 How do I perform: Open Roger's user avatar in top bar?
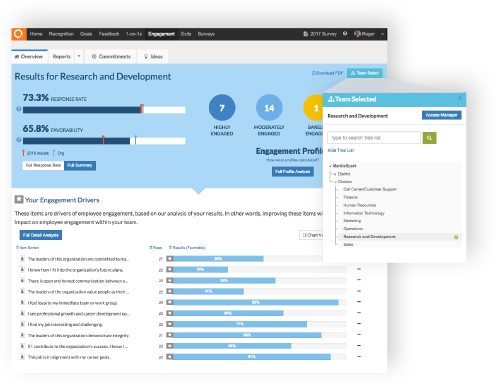pyautogui.click(x=357, y=34)
